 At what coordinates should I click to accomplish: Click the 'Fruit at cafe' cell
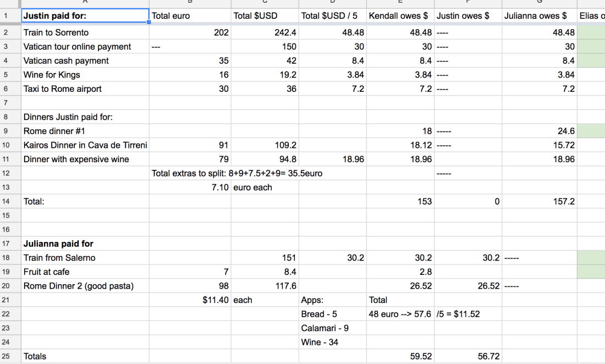coord(85,272)
